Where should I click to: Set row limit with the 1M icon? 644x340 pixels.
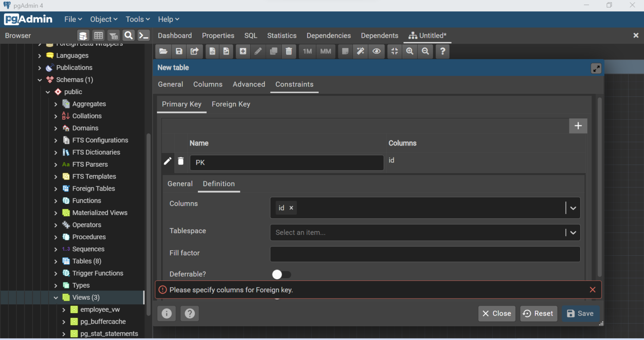(x=307, y=51)
